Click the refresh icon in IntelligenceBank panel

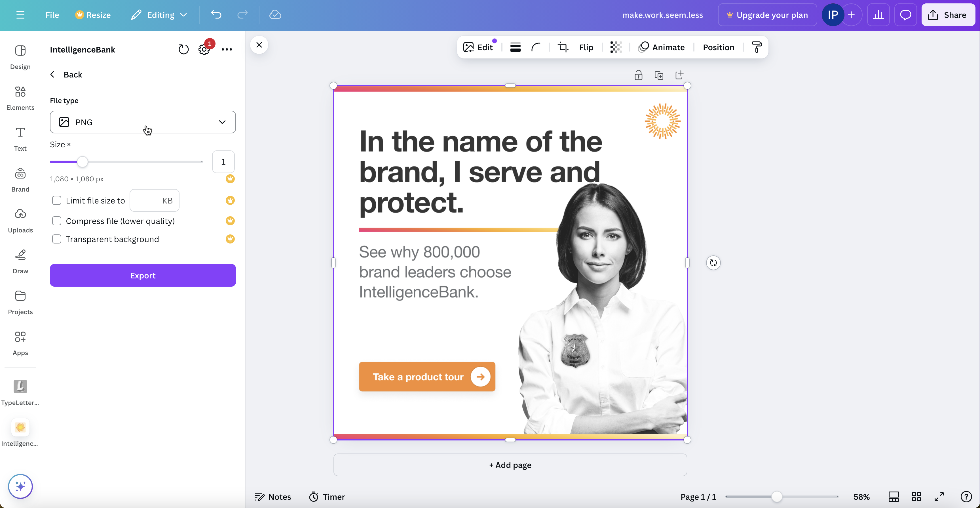click(x=183, y=49)
